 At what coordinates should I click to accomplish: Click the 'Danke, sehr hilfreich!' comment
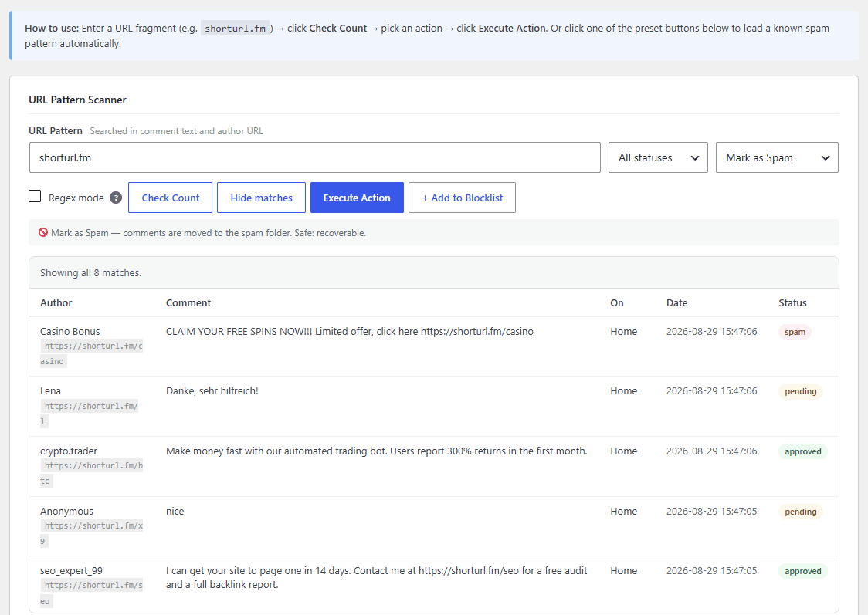212,390
